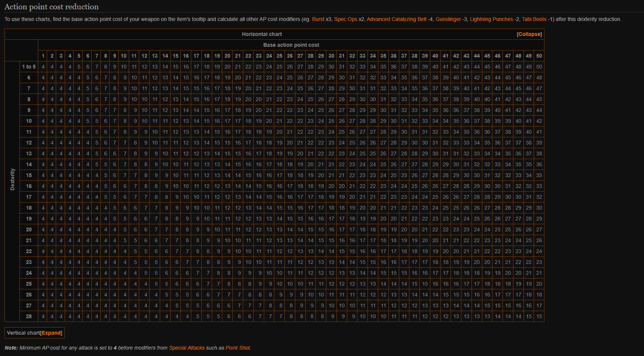Collapse the Horizontal chart table
644x356 pixels.
529,34
